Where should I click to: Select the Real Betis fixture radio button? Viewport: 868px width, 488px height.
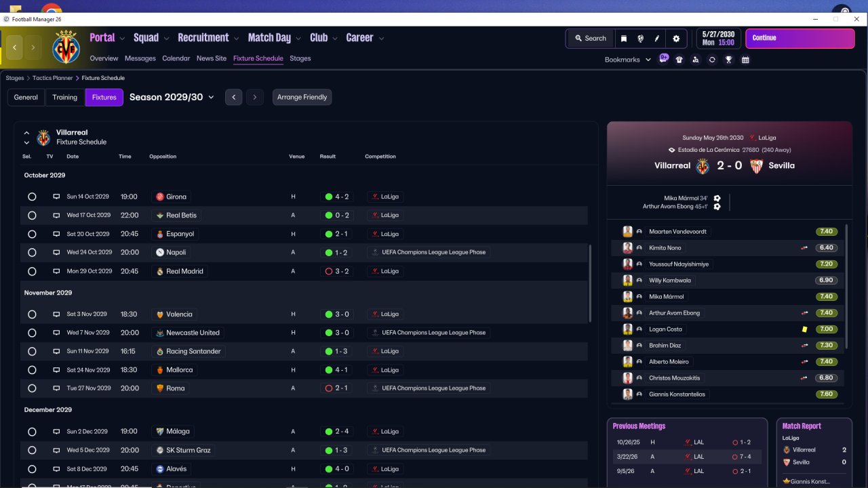[x=32, y=216]
